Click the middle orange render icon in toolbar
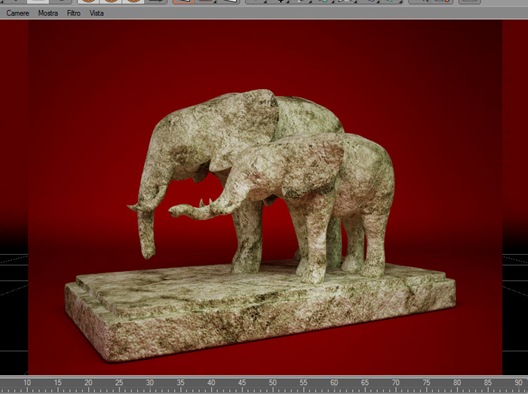 111,2
